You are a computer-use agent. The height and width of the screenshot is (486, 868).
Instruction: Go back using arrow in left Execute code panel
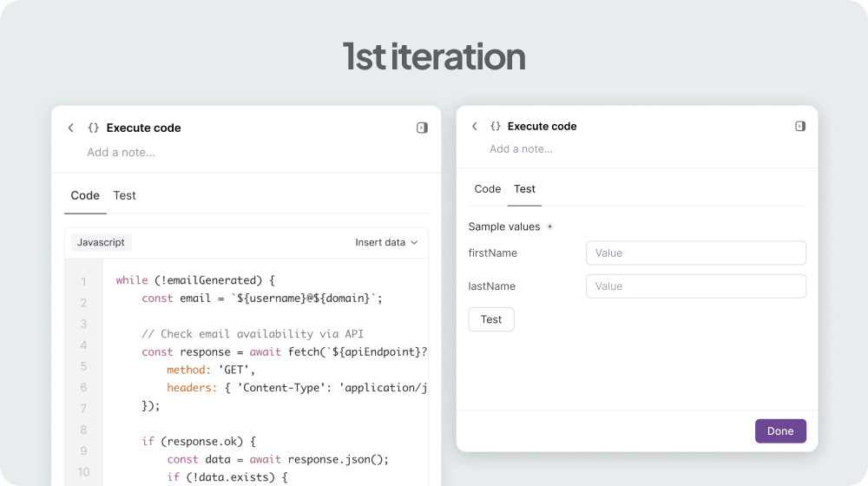click(x=71, y=128)
